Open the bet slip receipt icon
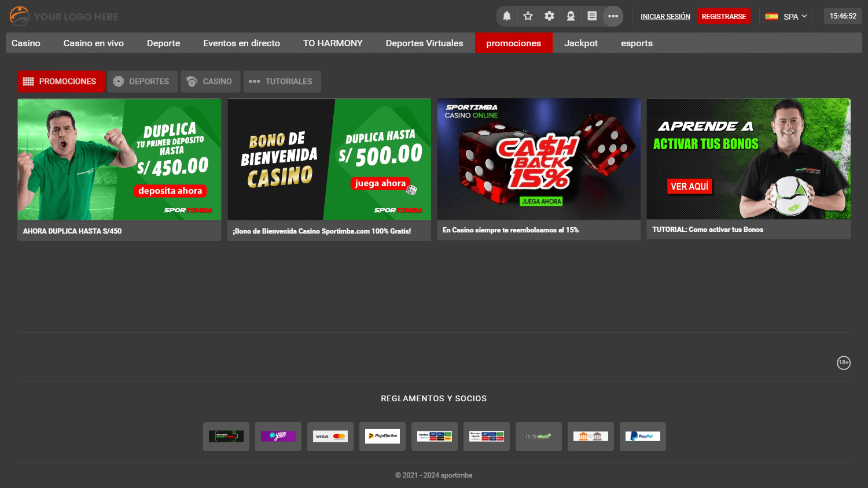 pyautogui.click(x=592, y=16)
